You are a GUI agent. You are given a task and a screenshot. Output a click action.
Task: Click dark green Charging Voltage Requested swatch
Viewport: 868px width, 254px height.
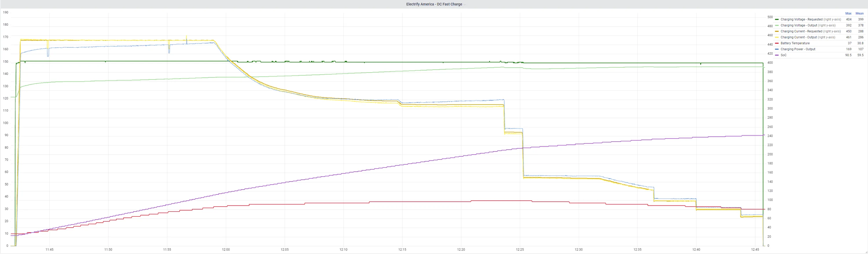[x=777, y=20]
